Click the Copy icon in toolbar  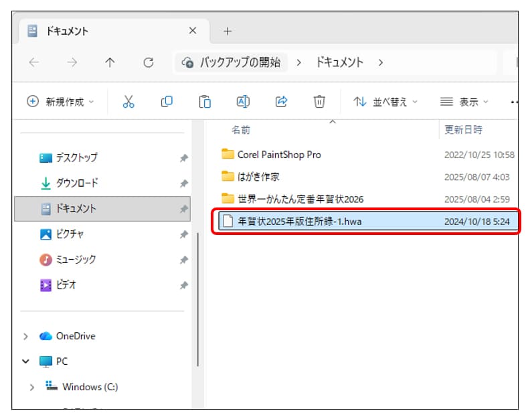[x=167, y=102]
